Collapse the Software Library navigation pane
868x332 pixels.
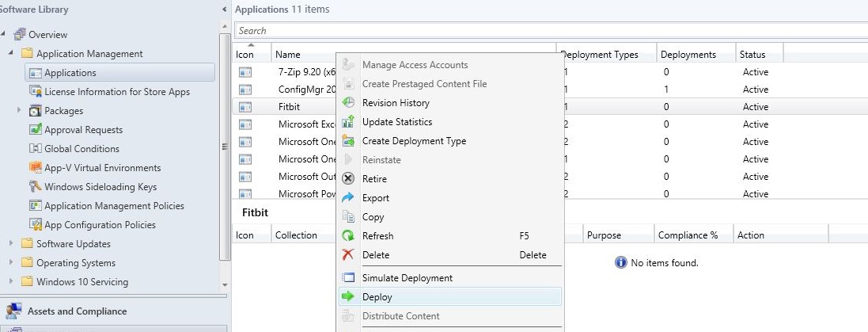pyautogui.click(x=224, y=10)
